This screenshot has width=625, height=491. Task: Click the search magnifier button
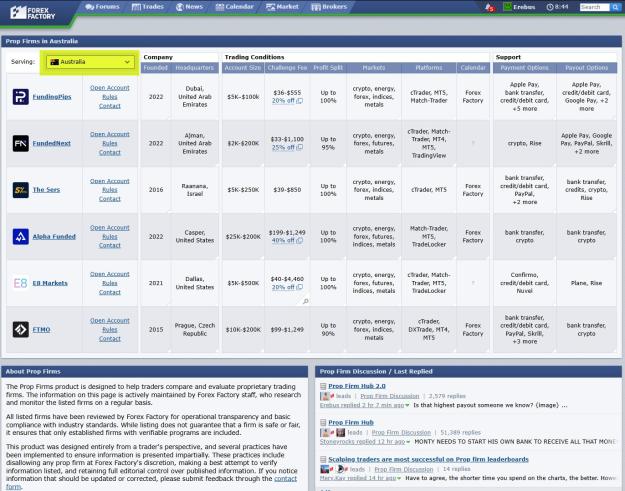615,7
